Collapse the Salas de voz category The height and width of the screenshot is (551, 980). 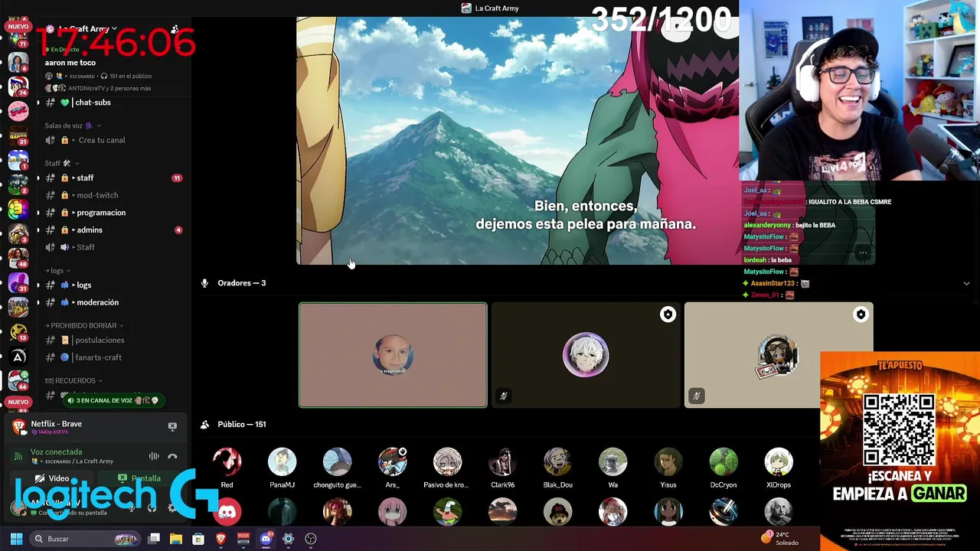tap(73, 126)
